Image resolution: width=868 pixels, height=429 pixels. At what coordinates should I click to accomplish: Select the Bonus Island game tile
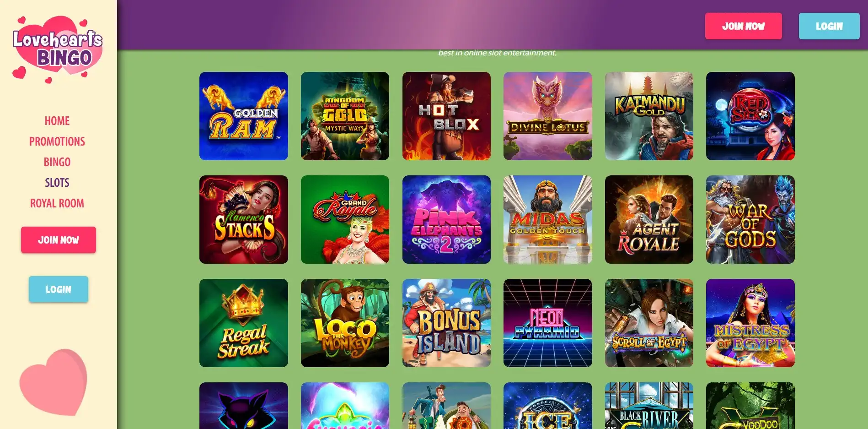tap(446, 323)
